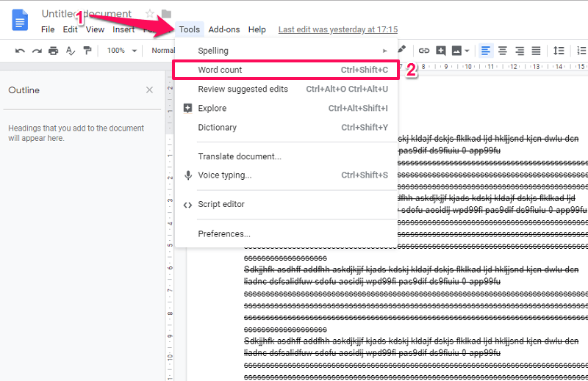
Task: Select Word count menu entry
Action: (x=286, y=70)
